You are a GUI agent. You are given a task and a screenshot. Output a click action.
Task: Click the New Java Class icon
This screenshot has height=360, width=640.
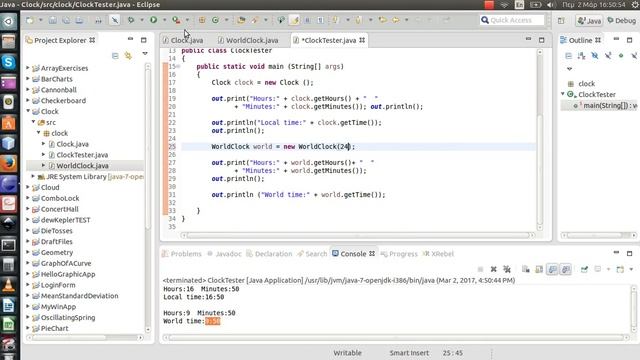[215, 20]
